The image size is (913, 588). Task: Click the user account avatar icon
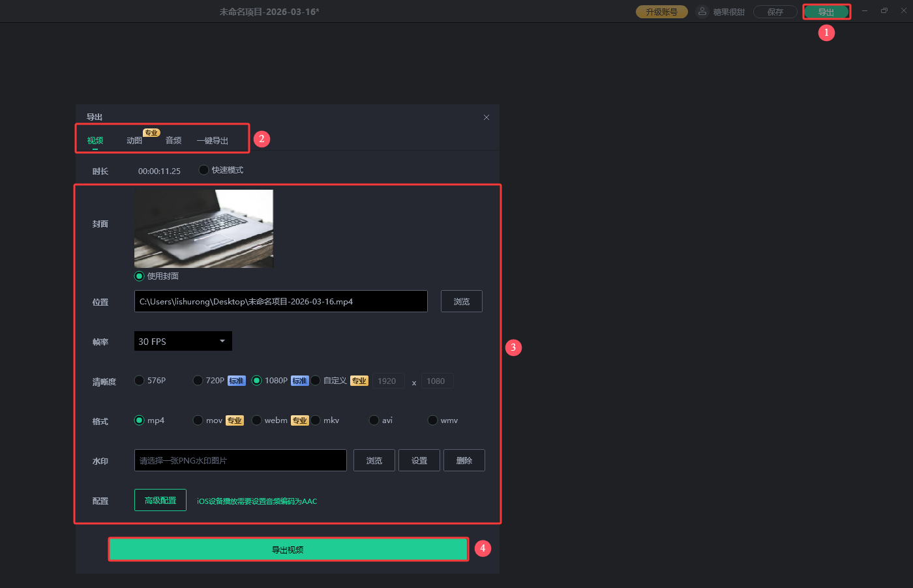[x=702, y=12]
